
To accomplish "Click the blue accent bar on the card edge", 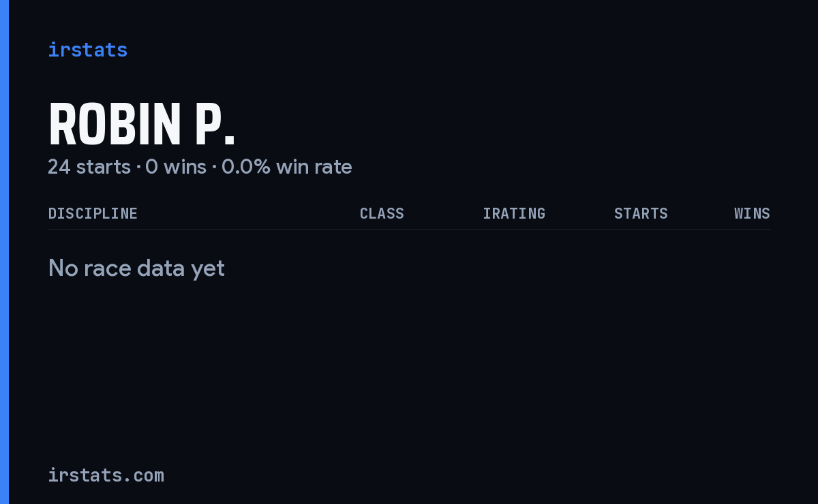I will (4, 252).
